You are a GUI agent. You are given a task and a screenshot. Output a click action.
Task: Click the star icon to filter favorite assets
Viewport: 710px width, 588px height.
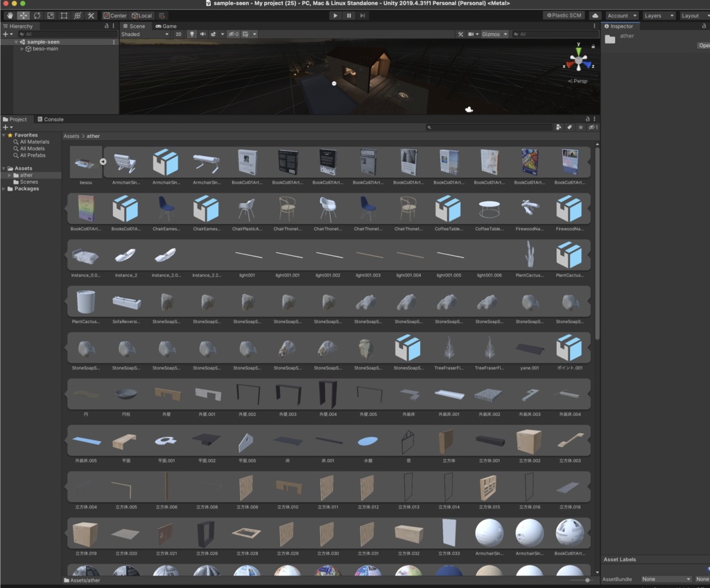(581, 128)
